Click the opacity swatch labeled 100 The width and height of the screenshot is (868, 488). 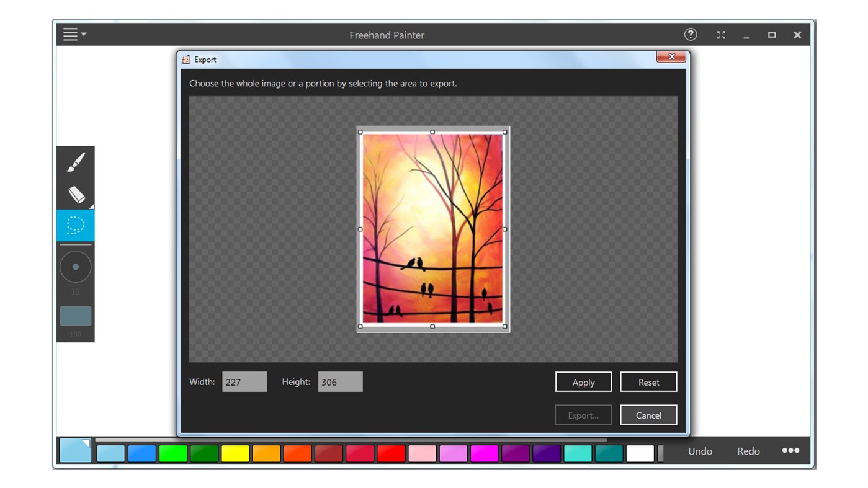point(75,316)
